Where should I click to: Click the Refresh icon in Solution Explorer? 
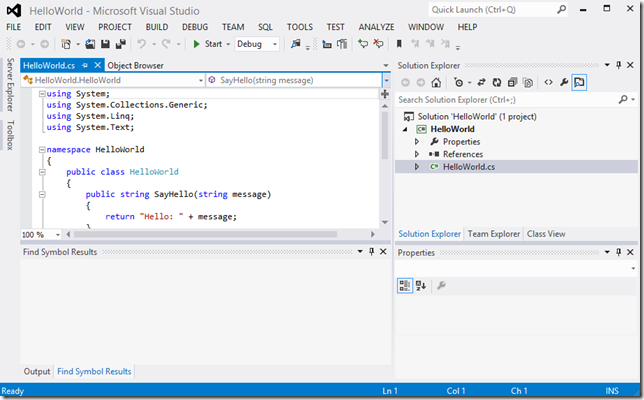click(x=497, y=82)
